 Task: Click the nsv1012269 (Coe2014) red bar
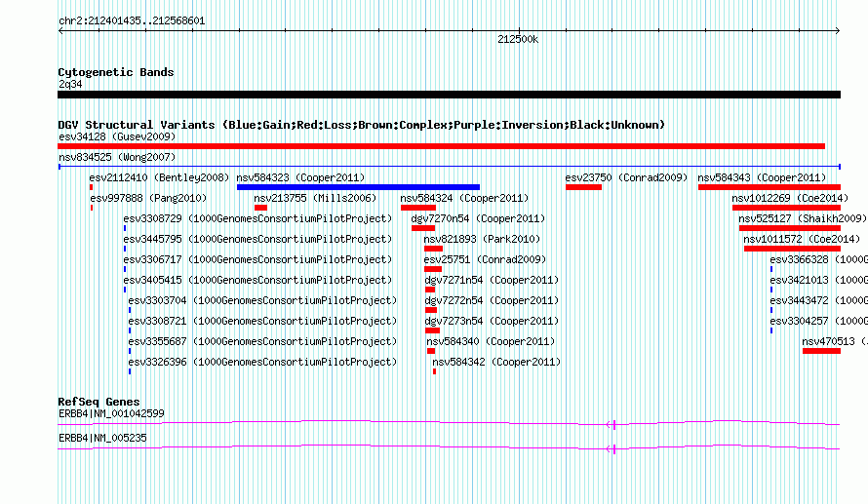coord(787,208)
